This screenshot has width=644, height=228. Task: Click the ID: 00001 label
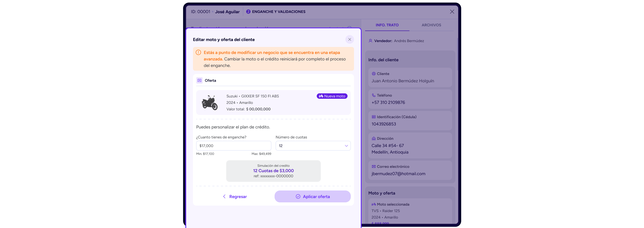(x=201, y=12)
